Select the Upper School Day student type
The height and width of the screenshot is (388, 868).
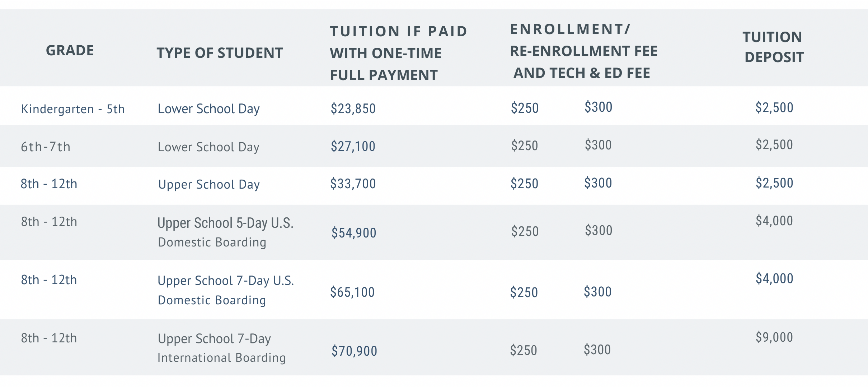coord(209,184)
